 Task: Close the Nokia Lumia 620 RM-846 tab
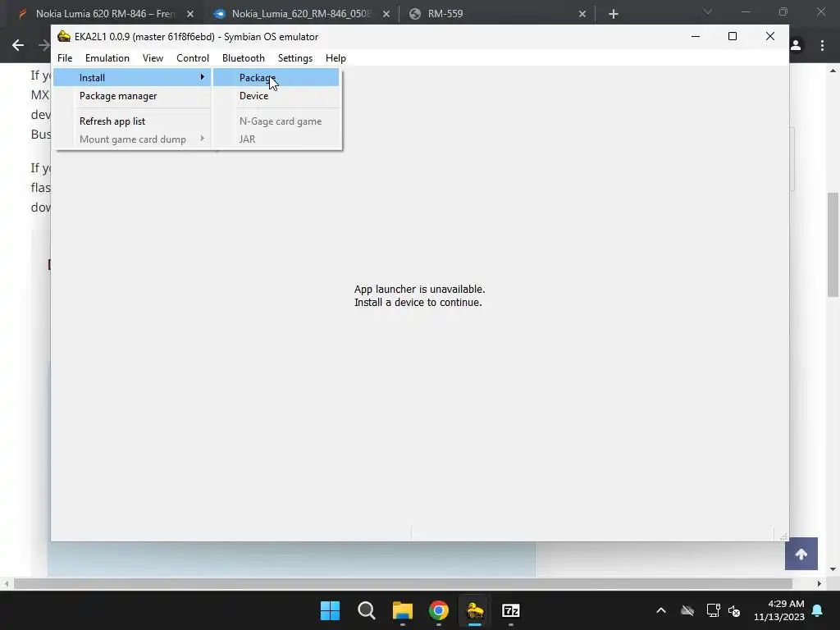pos(190,14)
